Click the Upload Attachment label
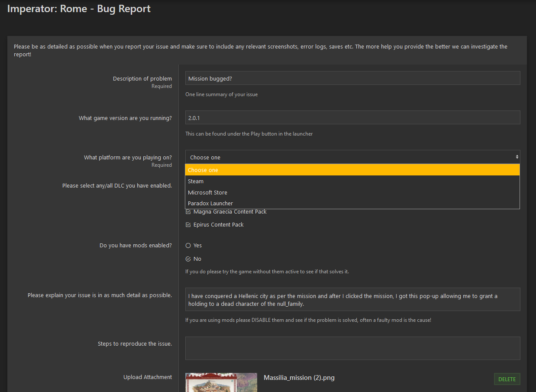This screenshot has width=536, height=392. 148,377
